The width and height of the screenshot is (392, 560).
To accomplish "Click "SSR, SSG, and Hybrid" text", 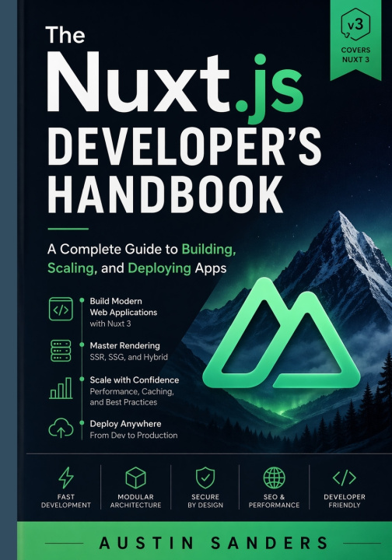I will (129, 357).
